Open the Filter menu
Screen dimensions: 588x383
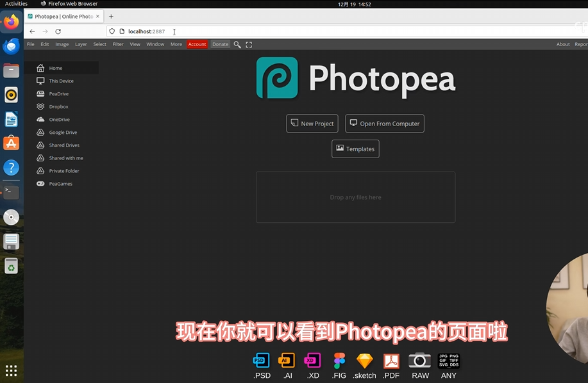[118, 44]
